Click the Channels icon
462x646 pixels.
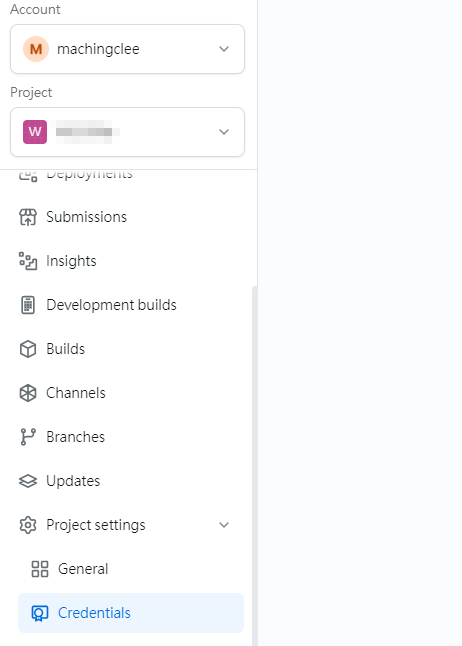pos(28,393)
